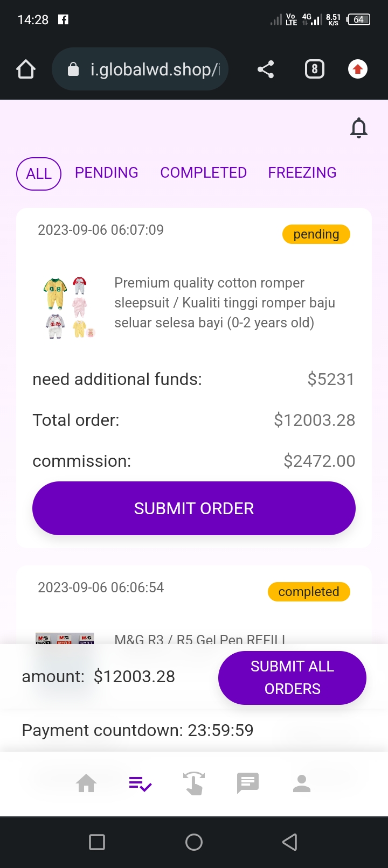The image size is (388, 868).
Task: Open the profile person icon in bottom navigation
Action: point(302,783)
